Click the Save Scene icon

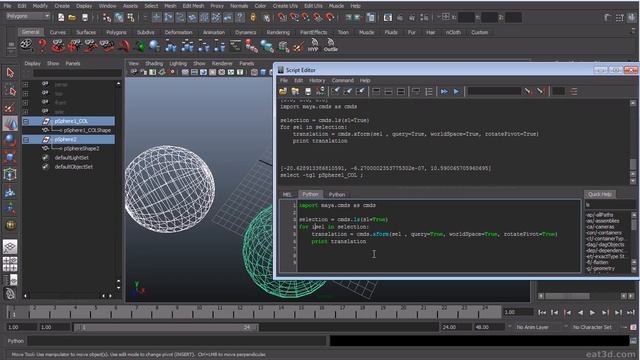85,17
